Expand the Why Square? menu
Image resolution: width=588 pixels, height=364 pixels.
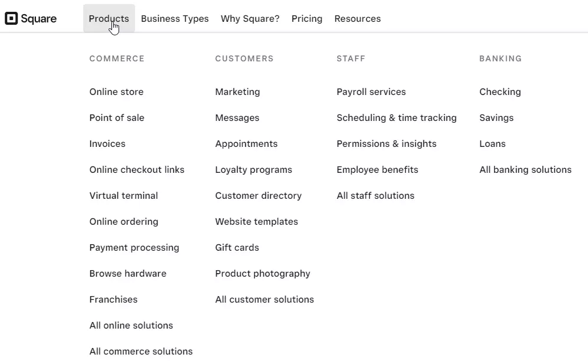point(250,18)
